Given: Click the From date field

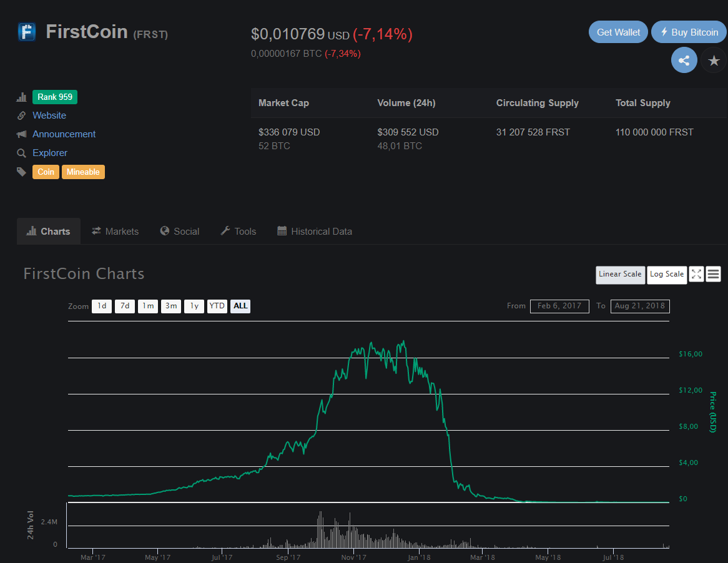Looking at the screenshot, I should click(559, 306).
